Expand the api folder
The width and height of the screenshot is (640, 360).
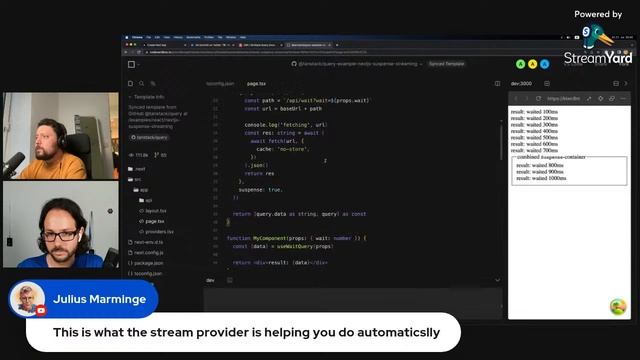click(146, 200)
